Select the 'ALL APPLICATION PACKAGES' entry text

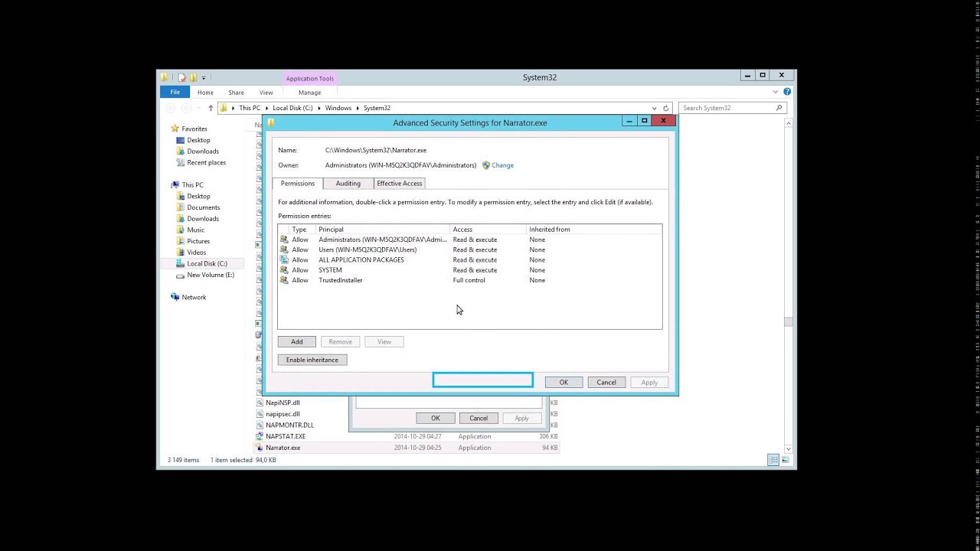pos(361,260)
